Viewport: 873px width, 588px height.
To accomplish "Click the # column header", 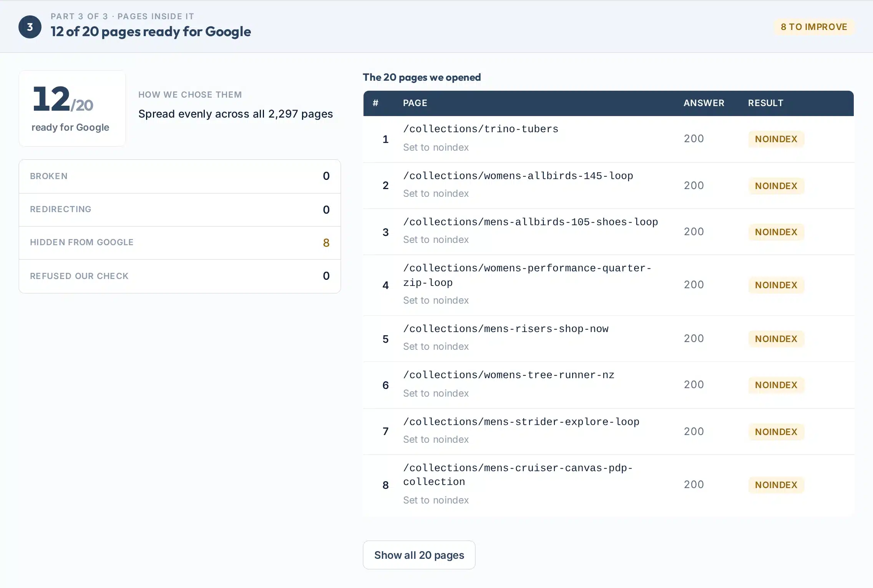I will click(375, 103).
